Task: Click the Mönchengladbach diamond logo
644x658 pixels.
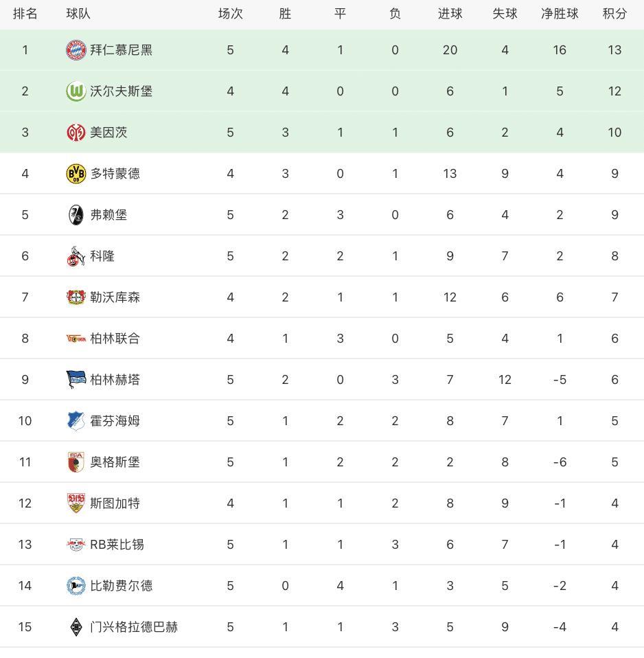Action: pyautogui.click(x=76, y=627)
